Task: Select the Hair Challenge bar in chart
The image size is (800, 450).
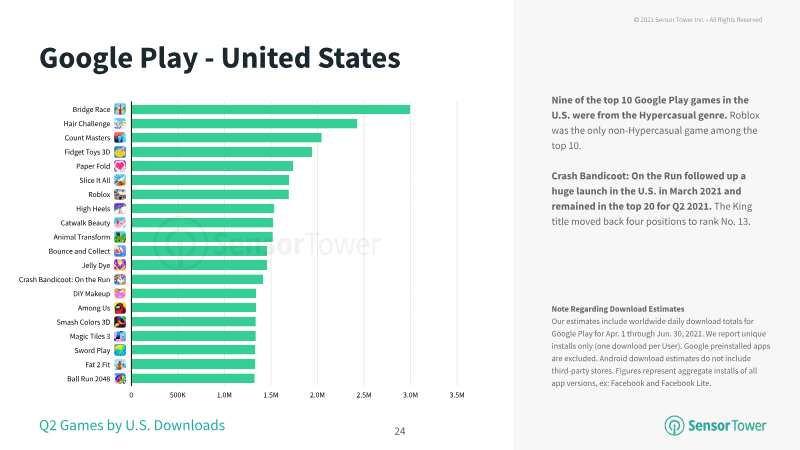Action: 244,123
